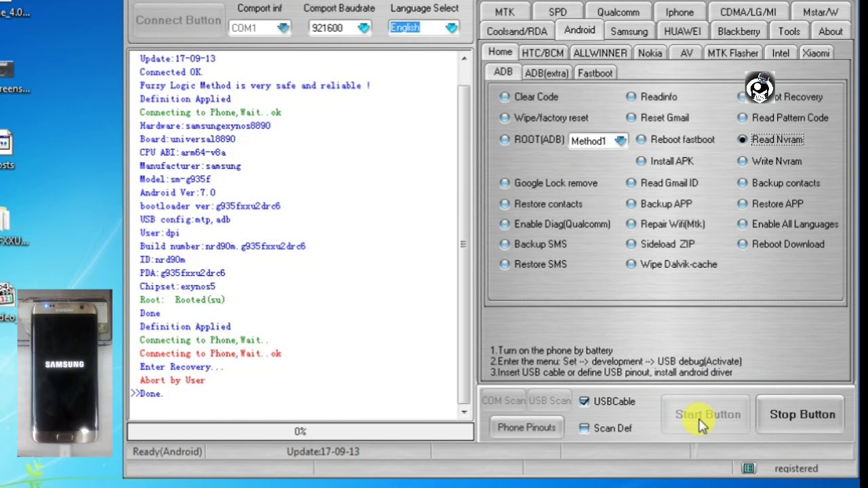Select the Clear Code radio button
The width and height of the screenshot is (868, 488).
click(505, 97)
